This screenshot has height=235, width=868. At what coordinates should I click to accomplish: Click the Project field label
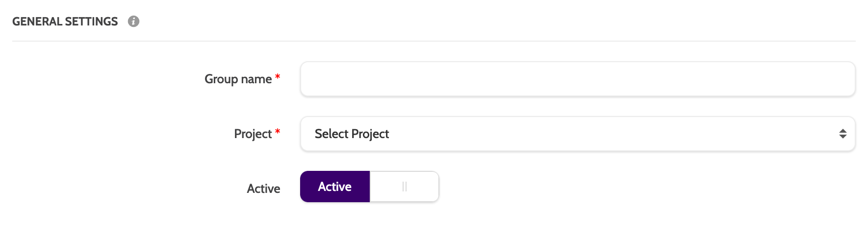tap(253, 134)
